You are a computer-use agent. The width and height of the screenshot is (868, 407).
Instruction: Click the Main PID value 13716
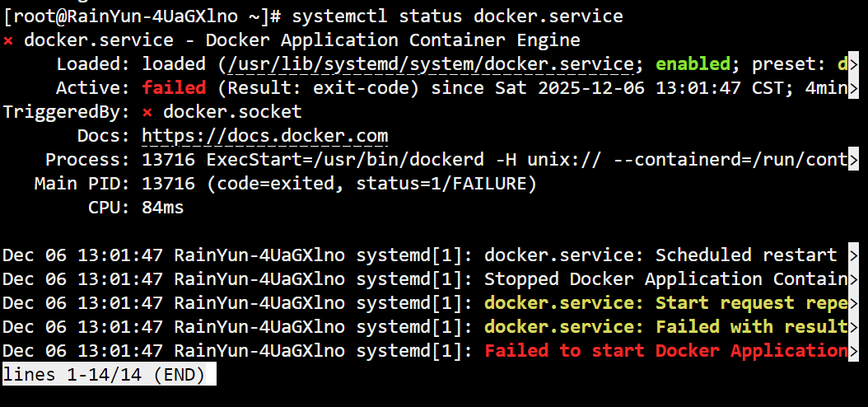(x=168, y=184)
